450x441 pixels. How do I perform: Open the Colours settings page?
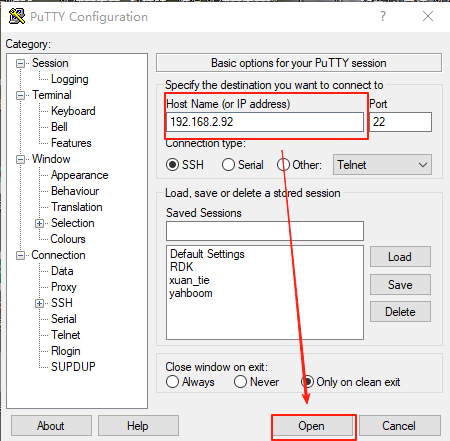pos(68,239)
